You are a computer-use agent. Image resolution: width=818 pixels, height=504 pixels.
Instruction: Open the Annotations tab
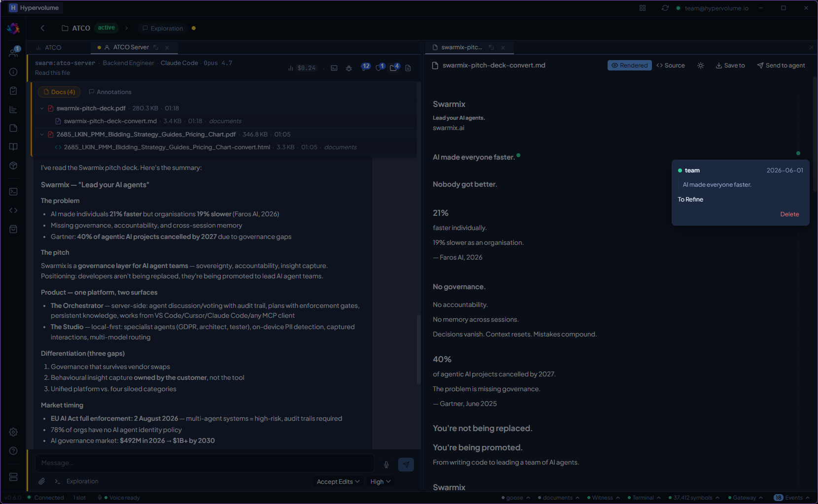pyautogui.click(x=110, y=92)
